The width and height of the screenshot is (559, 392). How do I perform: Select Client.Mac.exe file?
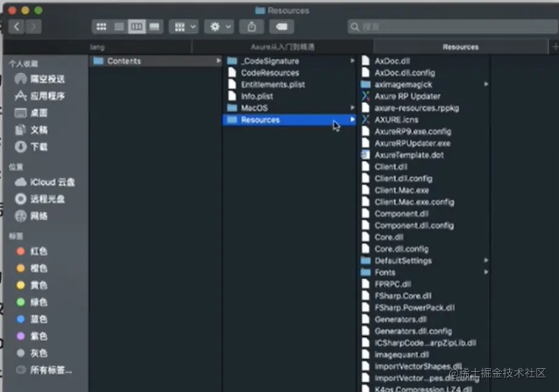424,191
